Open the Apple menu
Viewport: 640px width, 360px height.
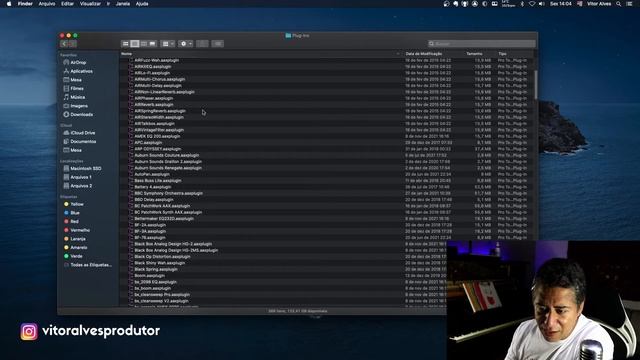(9, 4)
